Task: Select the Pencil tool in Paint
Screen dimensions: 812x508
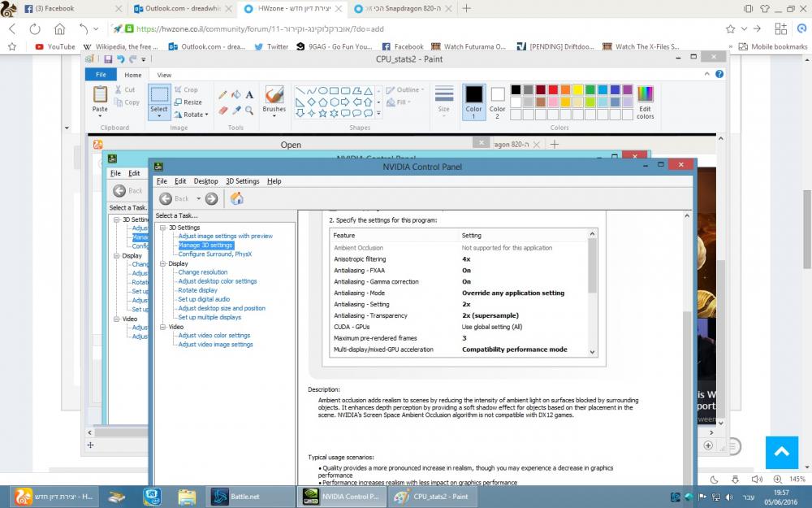Action: [x=222, y=95]
